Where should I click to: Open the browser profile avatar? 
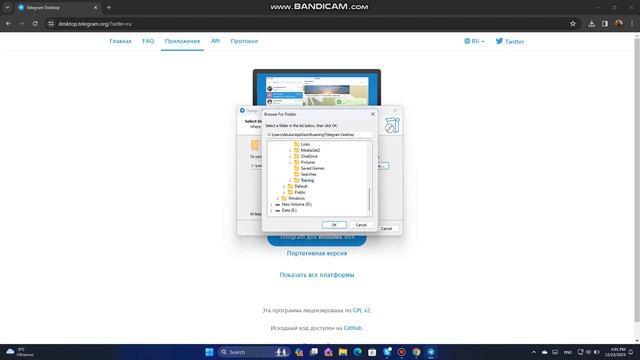619,24
